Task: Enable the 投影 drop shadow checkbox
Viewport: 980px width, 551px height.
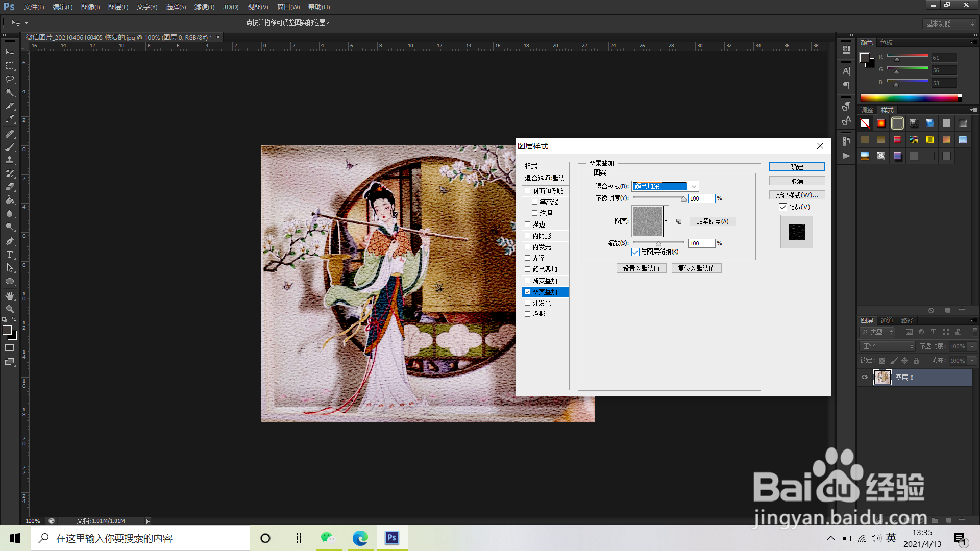Action: click(x=528, y=314)
